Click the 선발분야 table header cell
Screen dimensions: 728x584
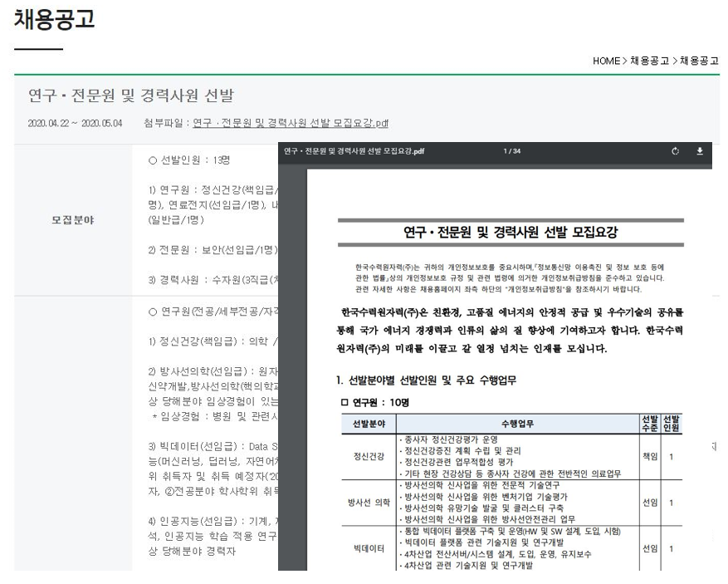[x=369, y=424]
